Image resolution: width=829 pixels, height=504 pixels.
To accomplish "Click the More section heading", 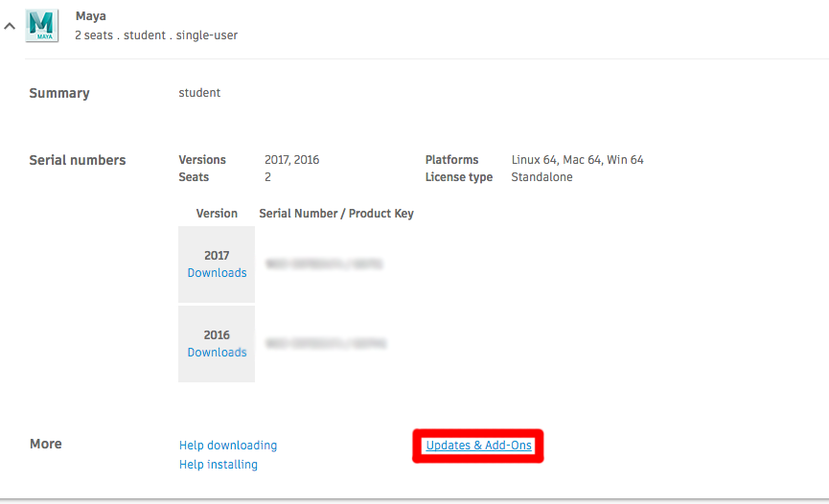I will click(45, 444).
